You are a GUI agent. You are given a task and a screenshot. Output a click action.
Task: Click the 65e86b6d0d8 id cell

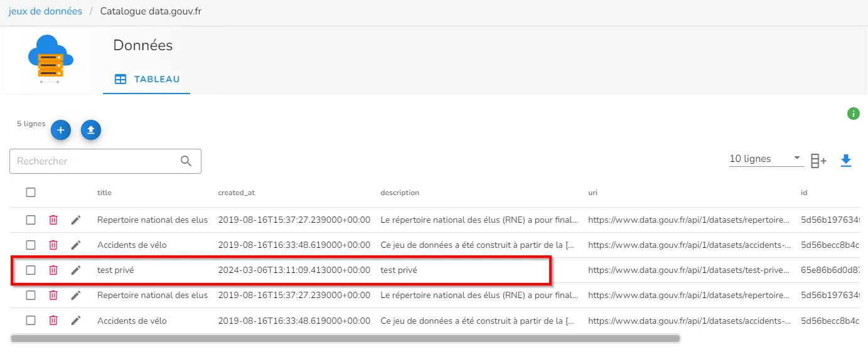click(x=830, y=270)
